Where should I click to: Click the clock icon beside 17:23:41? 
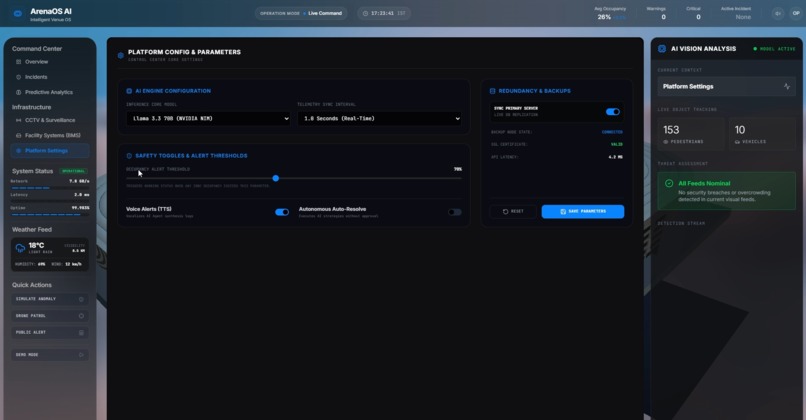coord(365,13)
